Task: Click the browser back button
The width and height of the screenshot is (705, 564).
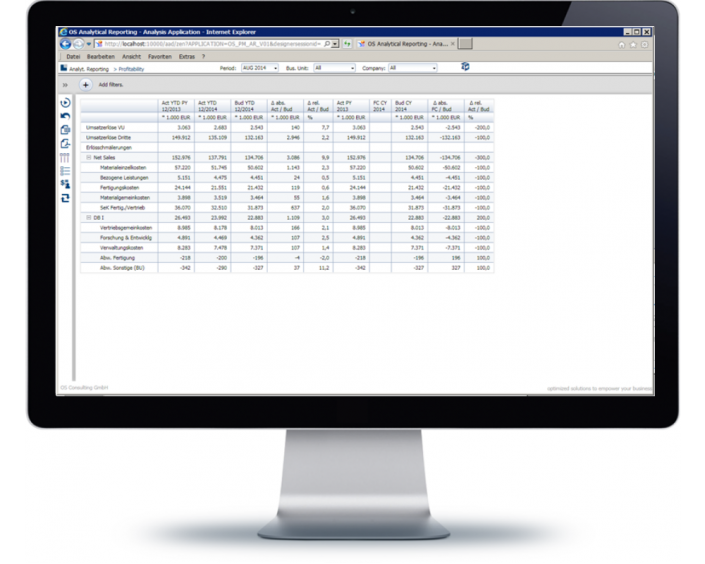Action: 65,44
